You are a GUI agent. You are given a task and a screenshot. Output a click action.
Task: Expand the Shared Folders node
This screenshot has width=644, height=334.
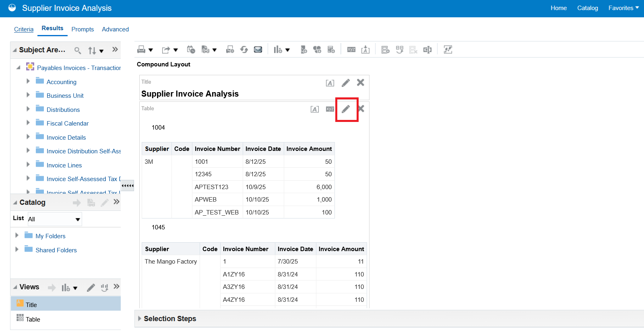(x=17, y=249)
